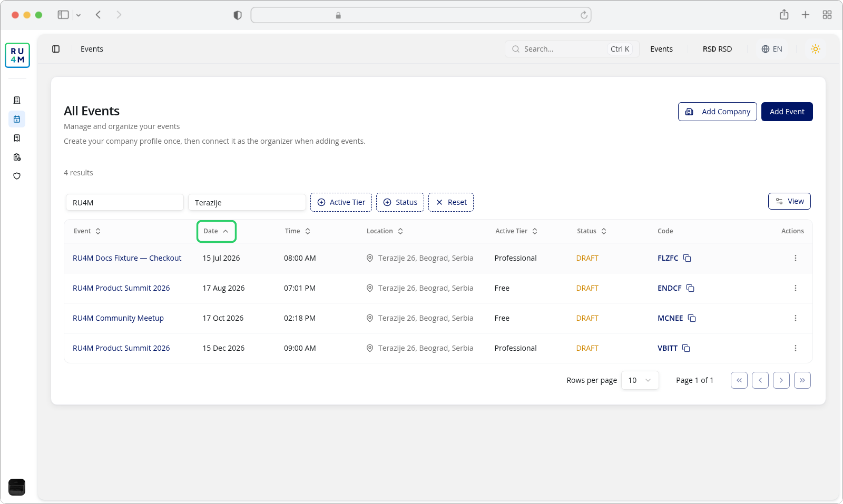Click the Add Event button
843x504 pixels.
pos(787,112)
